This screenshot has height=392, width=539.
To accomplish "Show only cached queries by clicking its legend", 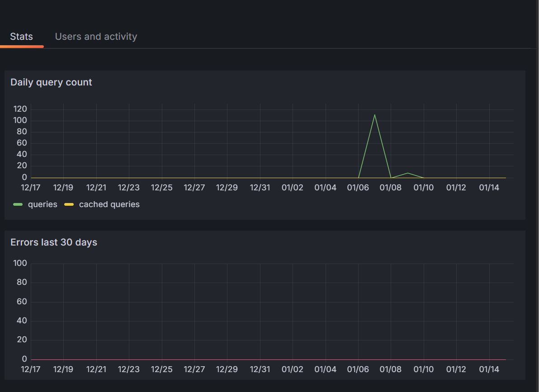I will coord(109,204).
